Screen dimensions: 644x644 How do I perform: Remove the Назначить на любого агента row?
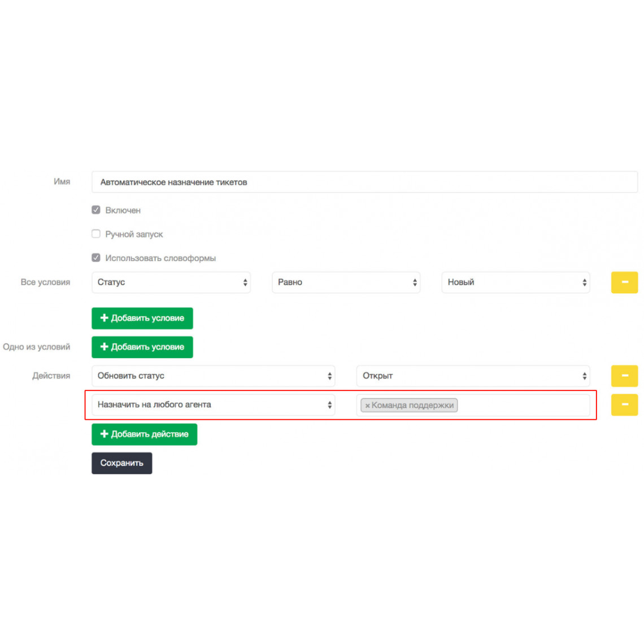[624, 404]
